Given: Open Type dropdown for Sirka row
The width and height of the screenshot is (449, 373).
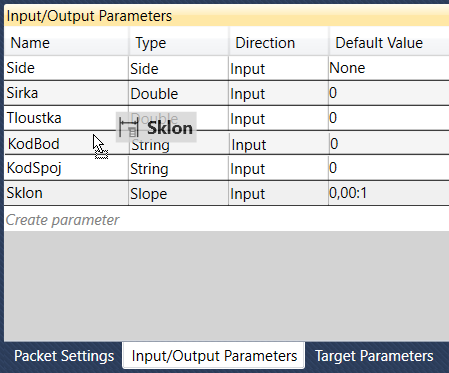Looking at the screenshot, I should coord(179,94).
